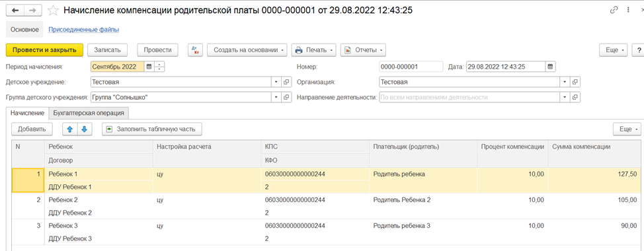Sort by Ребенок column header
This screenshot has width=644, height=251.
[x=99, y=147]
